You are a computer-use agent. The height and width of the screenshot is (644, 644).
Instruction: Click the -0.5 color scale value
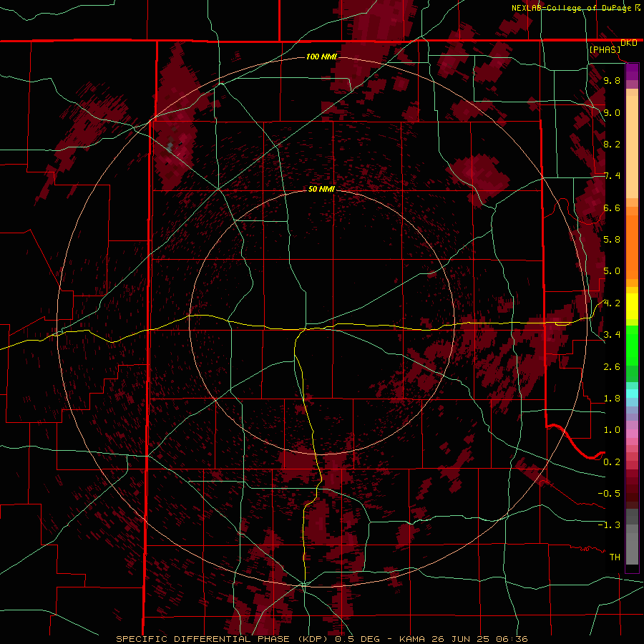click(x=609, y=493)
